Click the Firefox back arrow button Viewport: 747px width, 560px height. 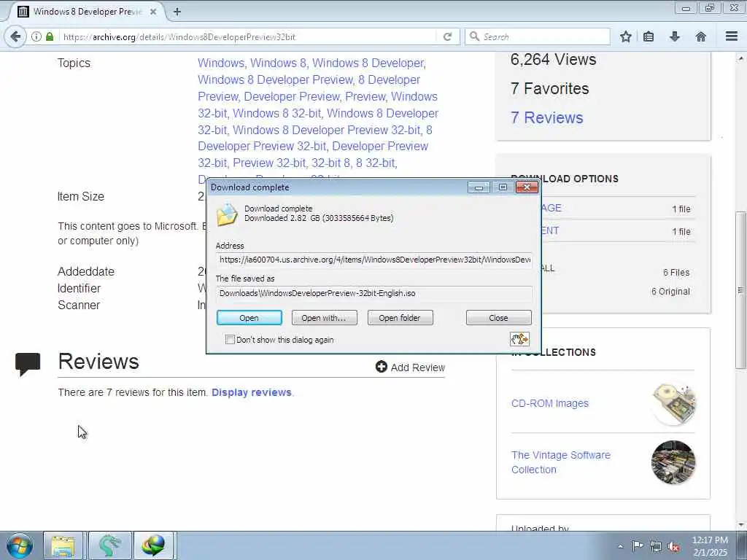[15, 36]
